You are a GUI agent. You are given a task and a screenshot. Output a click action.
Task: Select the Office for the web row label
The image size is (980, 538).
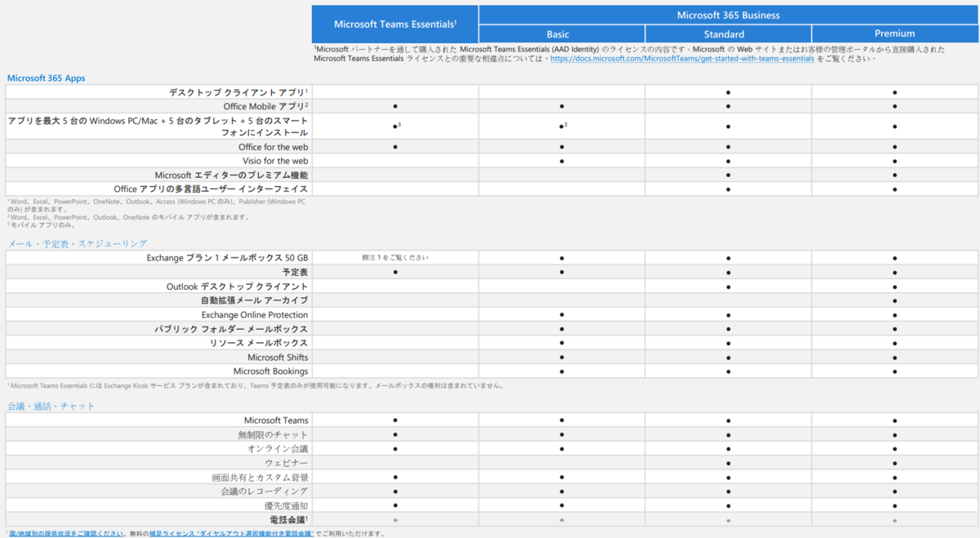[x=273, y=147]
